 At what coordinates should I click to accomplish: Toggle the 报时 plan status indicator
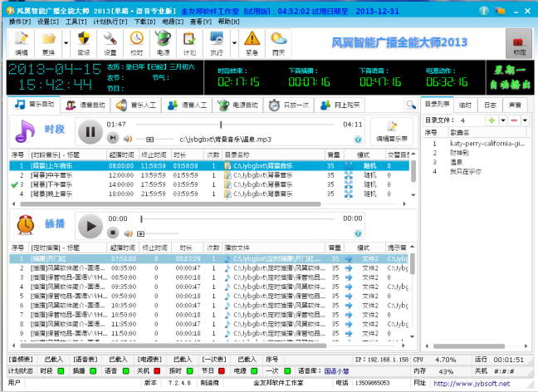pos(189,370)
